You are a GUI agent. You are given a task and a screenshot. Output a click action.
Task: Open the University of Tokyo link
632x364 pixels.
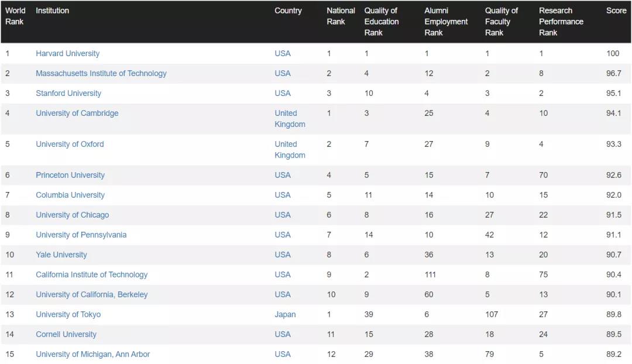click(68, 314)
